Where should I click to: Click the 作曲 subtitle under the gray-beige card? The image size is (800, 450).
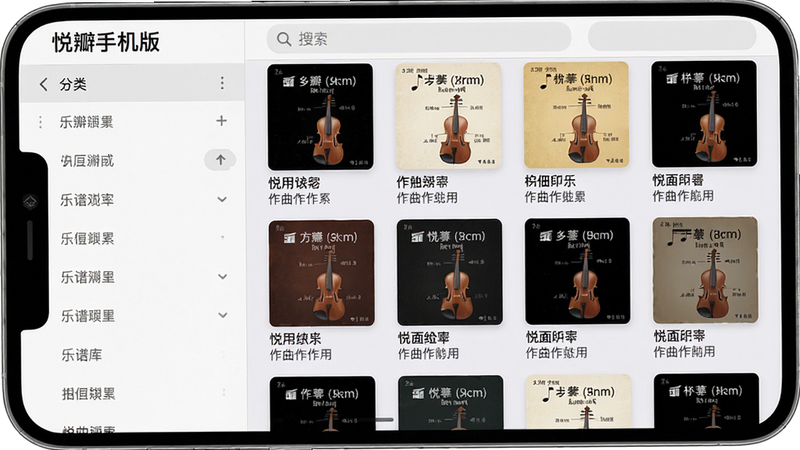pyautogui.click(x=684, y=352)
